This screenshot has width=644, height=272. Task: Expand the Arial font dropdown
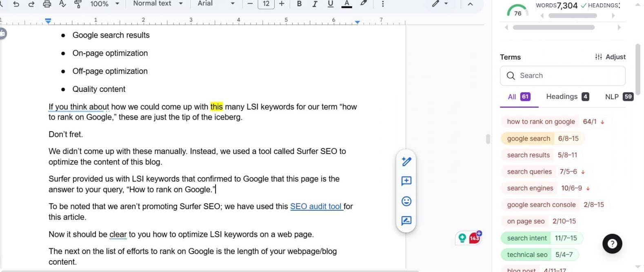click(x=216, y=4)
